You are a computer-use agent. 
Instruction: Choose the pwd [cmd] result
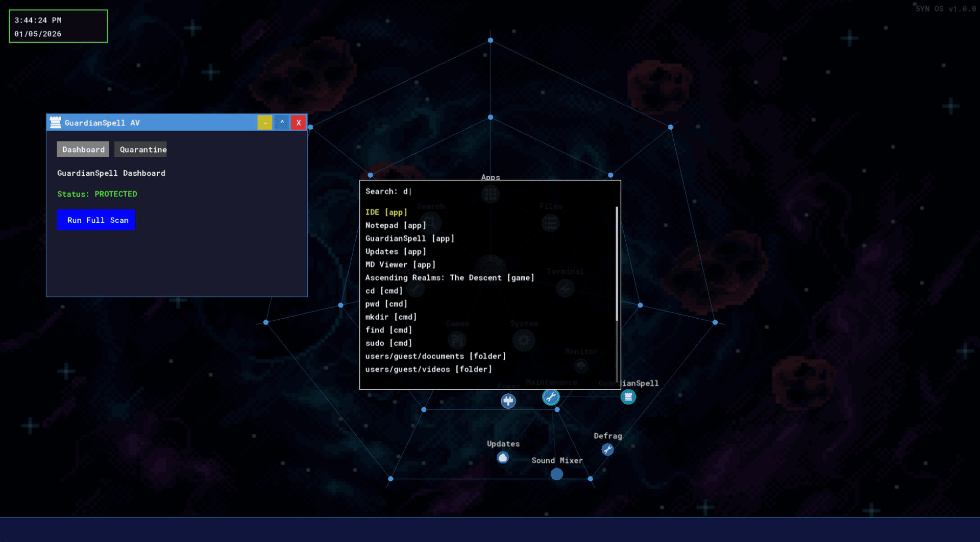386,304
